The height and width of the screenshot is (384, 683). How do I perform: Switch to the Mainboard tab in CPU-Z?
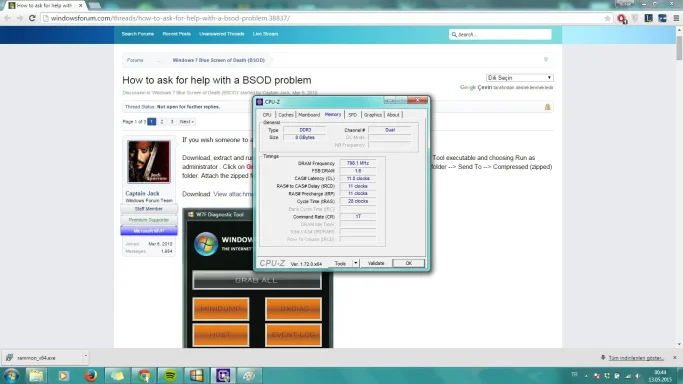coord(309,115)
